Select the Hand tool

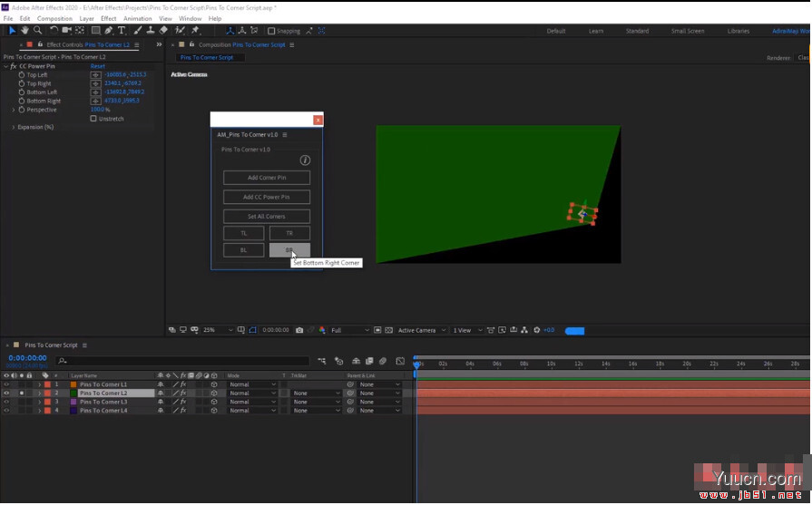tap(24, 31)
